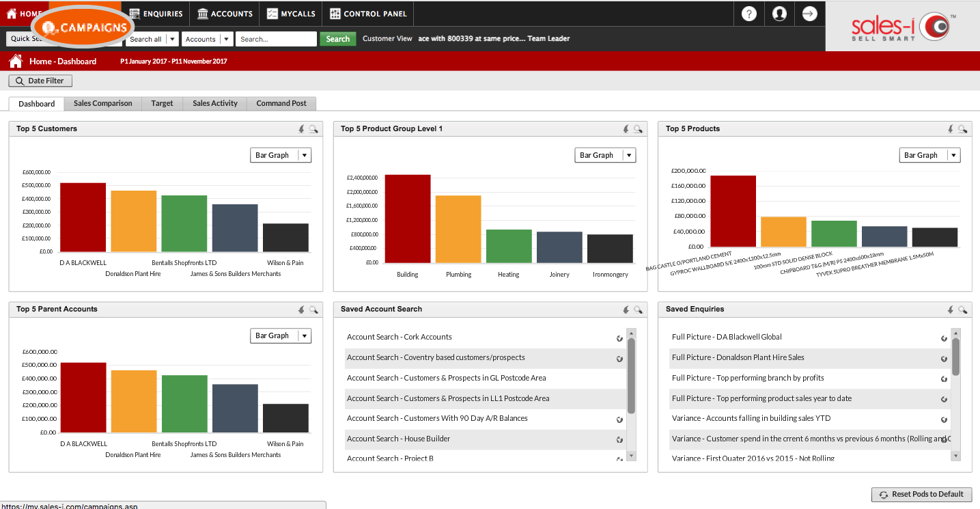Open the MYCALLS menu

[x=291, y=14]
